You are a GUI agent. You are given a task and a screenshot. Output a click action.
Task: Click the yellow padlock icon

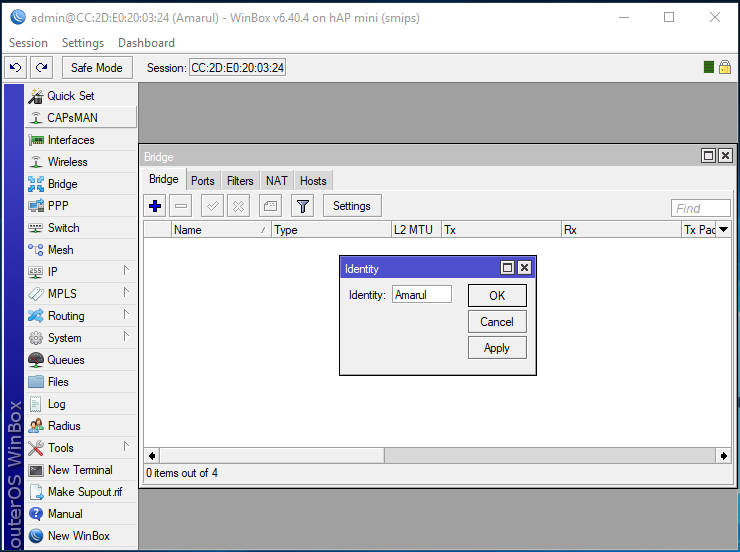click(725, 67)
